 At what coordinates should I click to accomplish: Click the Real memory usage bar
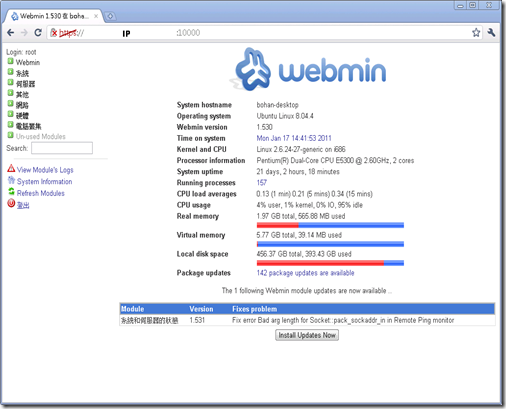pos(330,225)
